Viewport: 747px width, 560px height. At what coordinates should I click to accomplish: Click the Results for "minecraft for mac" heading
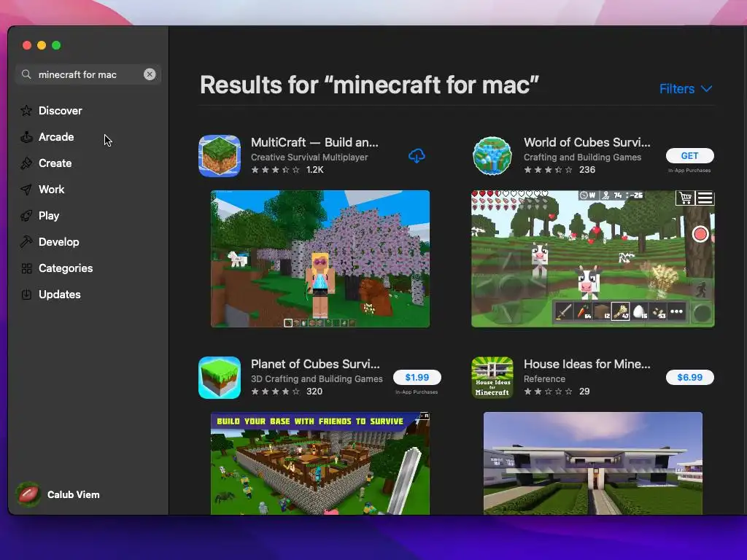point(369,85)
